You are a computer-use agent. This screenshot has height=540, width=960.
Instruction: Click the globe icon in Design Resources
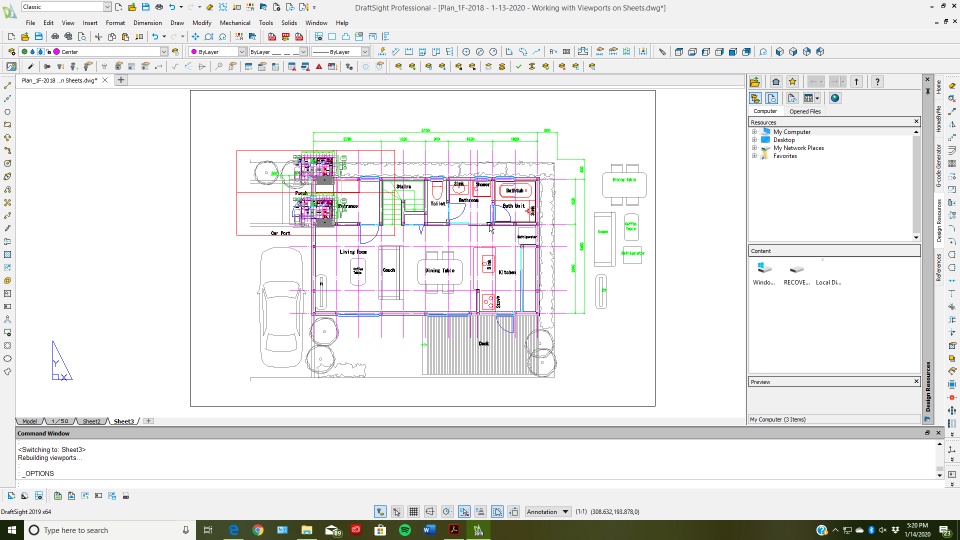tap(835, 98)
